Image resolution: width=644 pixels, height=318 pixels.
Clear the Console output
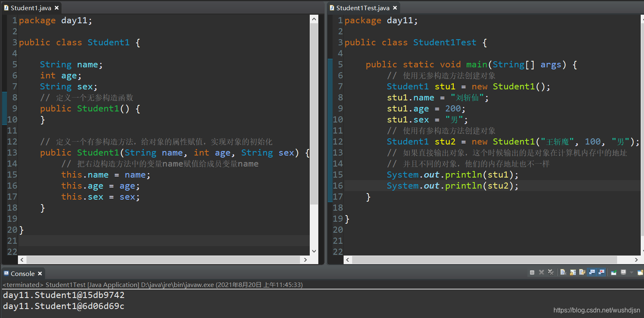click(563, 272)
